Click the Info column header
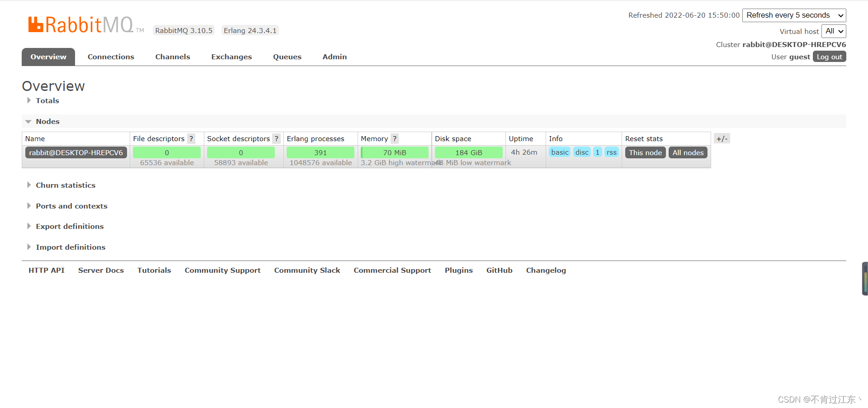The width and height of the screenshot is (868, 408). [x=556, y=139]
